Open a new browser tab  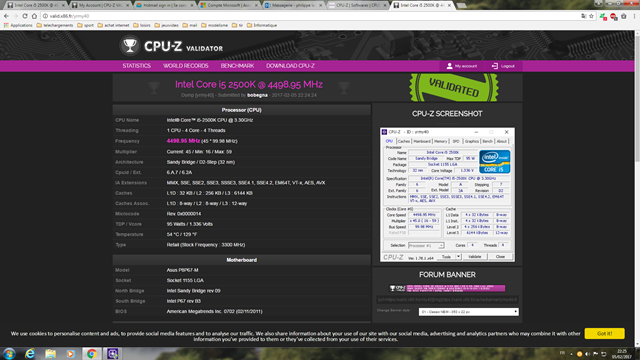pyautogui.click(x=462, y=6)
